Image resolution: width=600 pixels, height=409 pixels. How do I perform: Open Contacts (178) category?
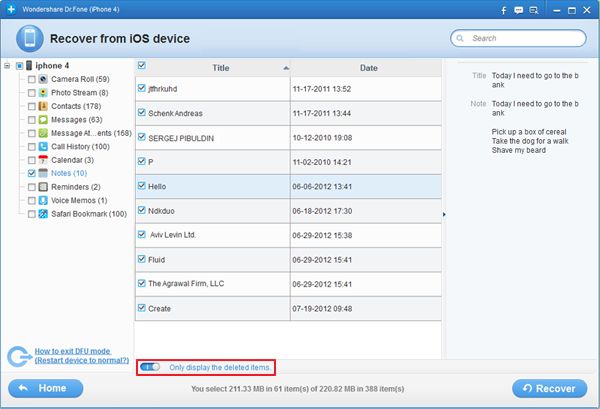coord(76,106)
